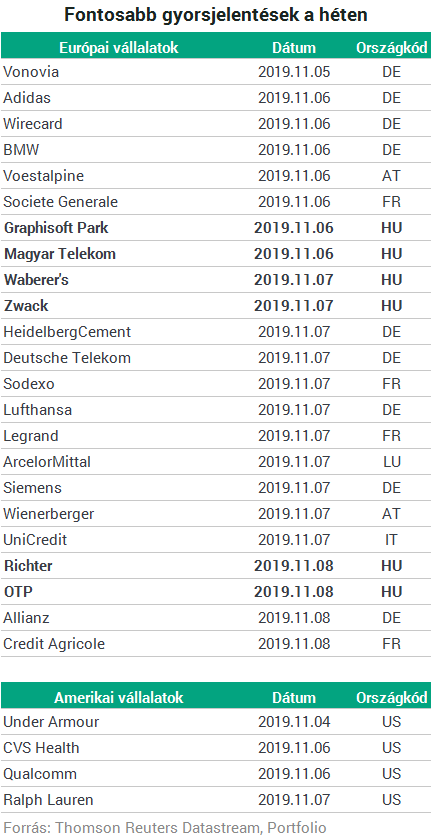Select the Waberer's company name
The height and width of the screenshot is (838, 431).
[36, 280]
